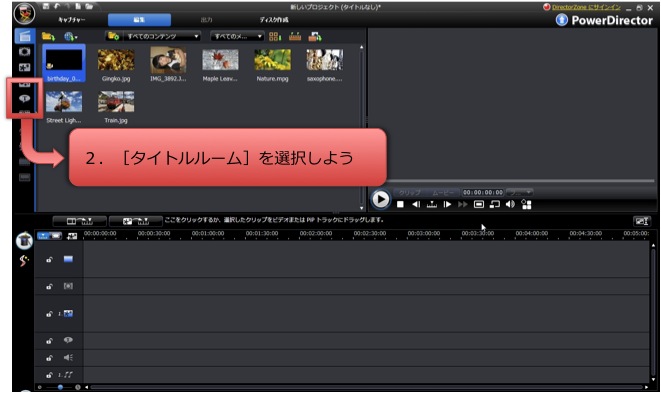Click the timeline horizontal scrollbar
The image size is (661, 393).
(366, 387)
